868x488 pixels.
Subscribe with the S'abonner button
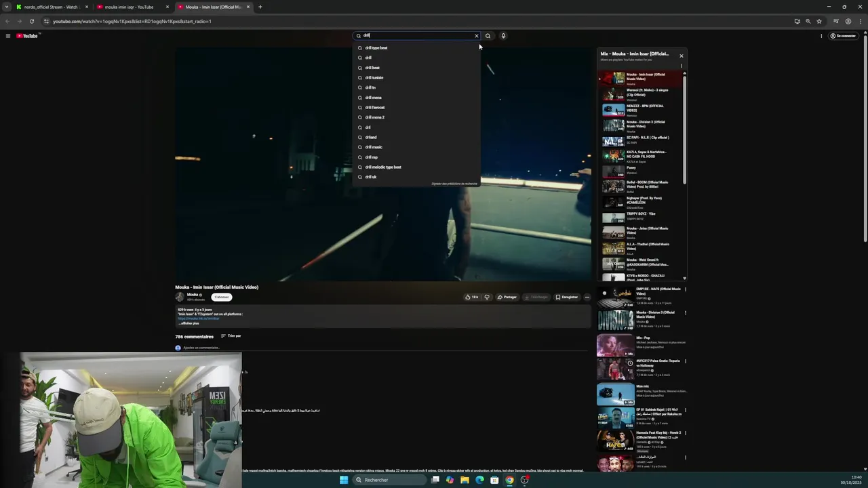click(222, 297)
